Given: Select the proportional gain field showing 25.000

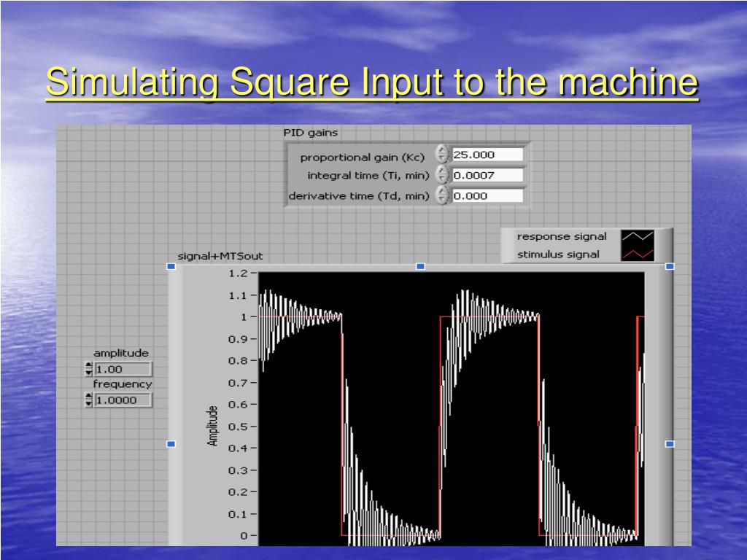Looking at the screenshot, I should 487,155.
